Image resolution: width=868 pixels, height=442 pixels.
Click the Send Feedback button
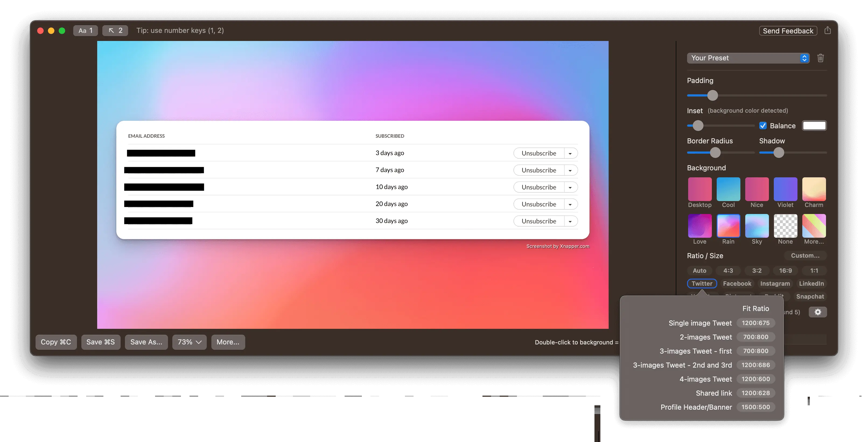click(x=788, y=31)
